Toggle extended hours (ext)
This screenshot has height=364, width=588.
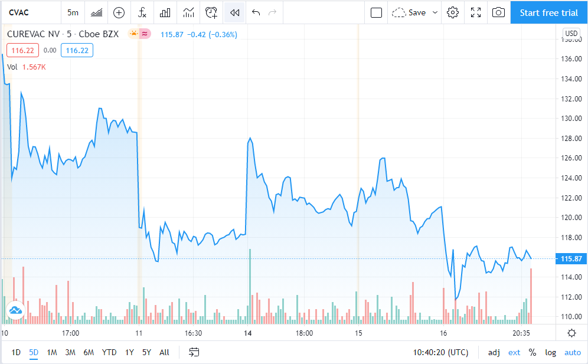[x=514, y=352]
